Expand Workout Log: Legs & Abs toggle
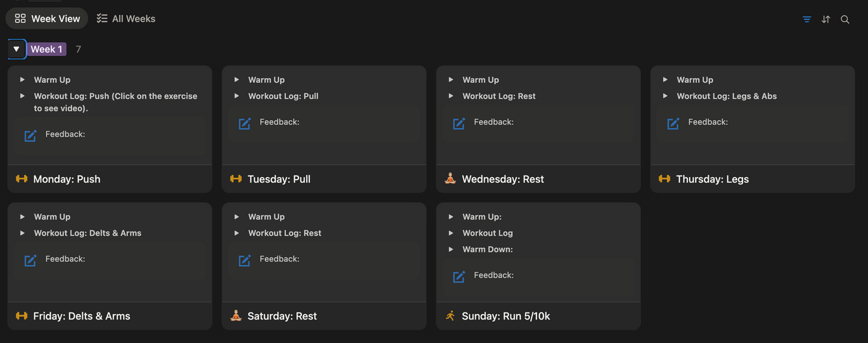 [x=665, y=96]
